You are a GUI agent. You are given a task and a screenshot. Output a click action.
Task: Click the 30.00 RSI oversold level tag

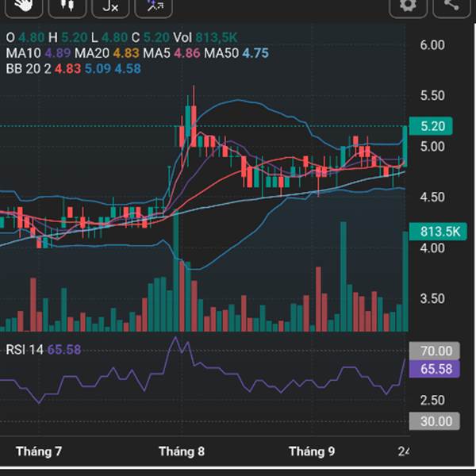point(435,421)
